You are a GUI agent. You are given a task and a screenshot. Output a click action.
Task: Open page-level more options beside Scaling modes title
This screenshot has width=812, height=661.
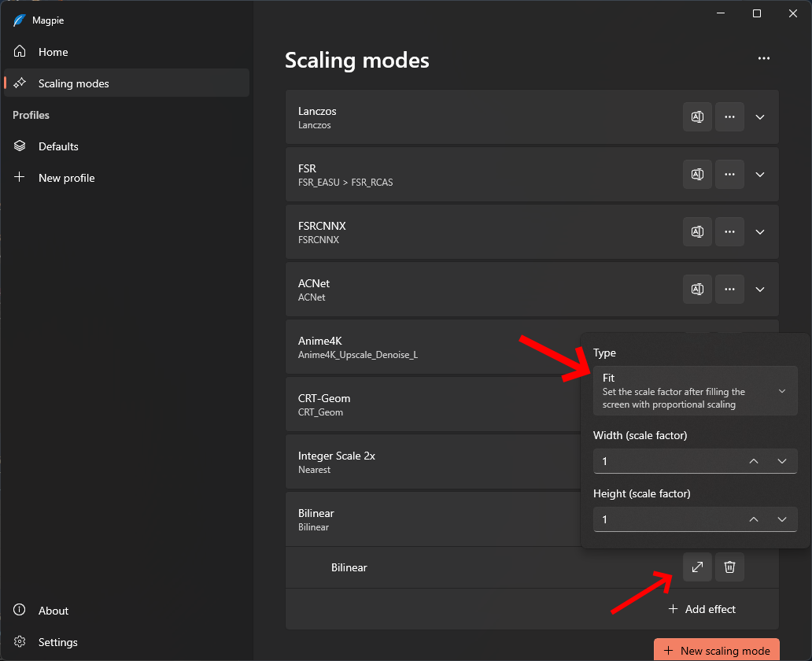(763, 58)
